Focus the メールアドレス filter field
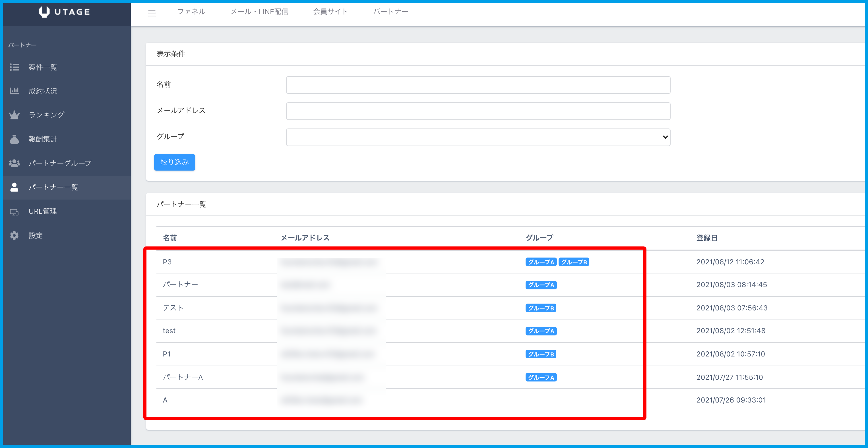This screenshot has height=448, width=868. [478, 111]
